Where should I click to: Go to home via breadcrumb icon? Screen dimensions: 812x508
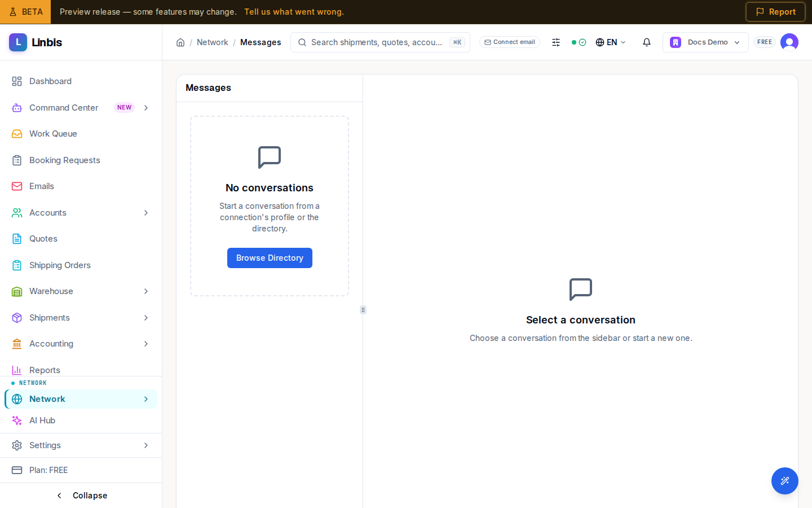tap(180, 42)
